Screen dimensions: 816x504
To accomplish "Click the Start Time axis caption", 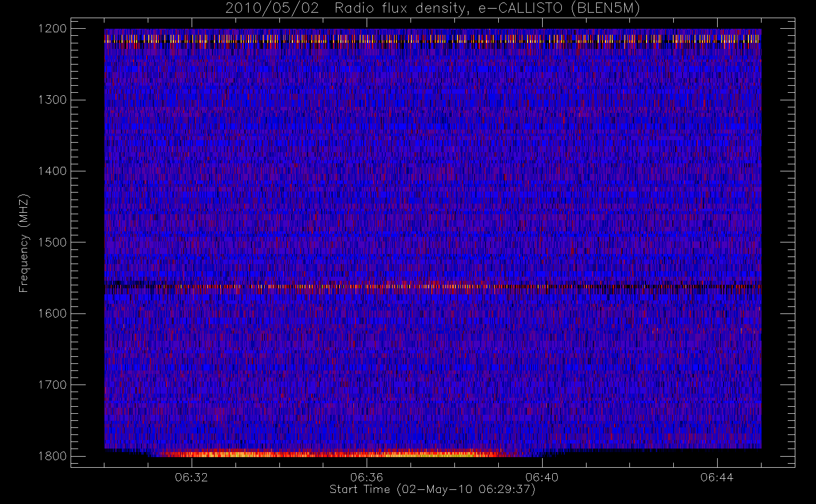I will (x=433, y=489).
